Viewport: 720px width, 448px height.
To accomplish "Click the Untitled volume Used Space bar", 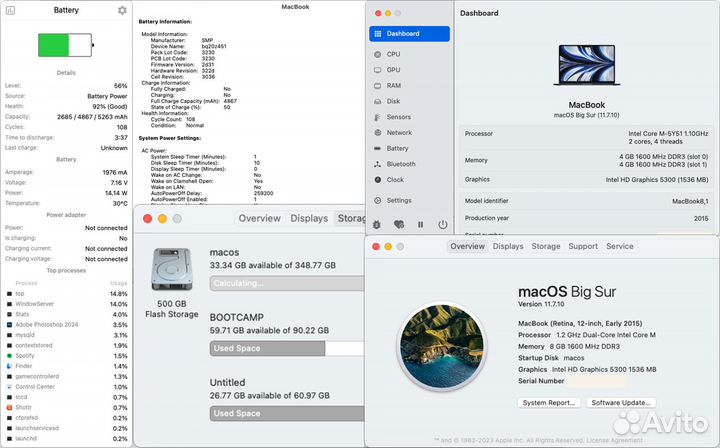I will click(287, 414).
